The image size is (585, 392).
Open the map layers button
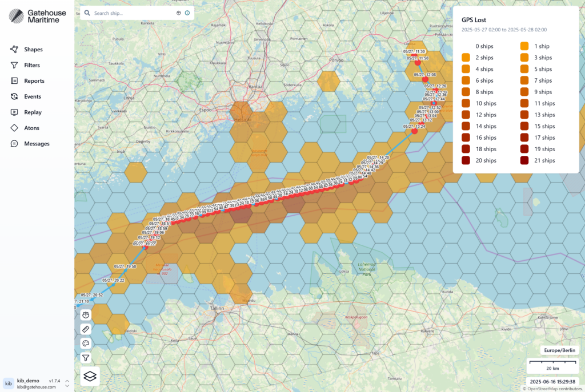tap(90, 376)
